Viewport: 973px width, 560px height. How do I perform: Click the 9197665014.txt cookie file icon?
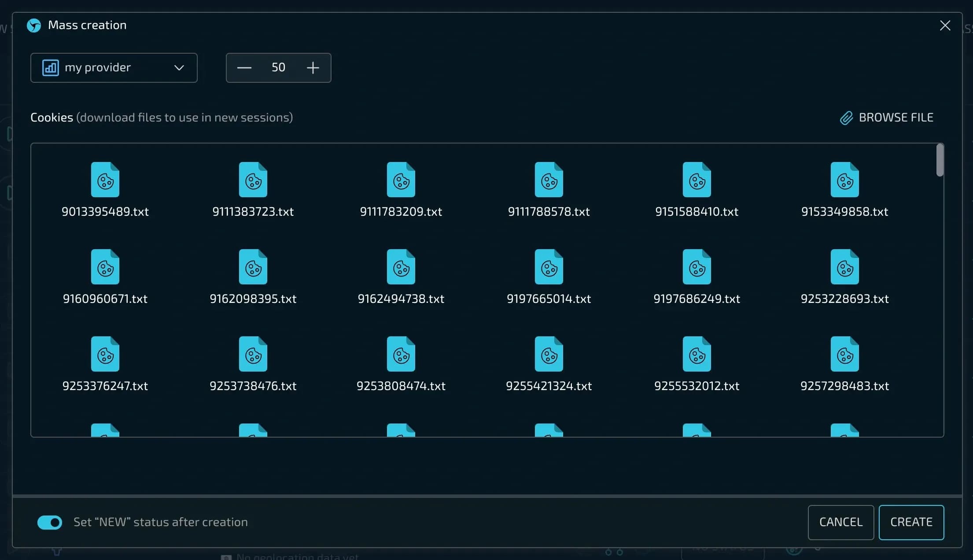click(549, 267)
